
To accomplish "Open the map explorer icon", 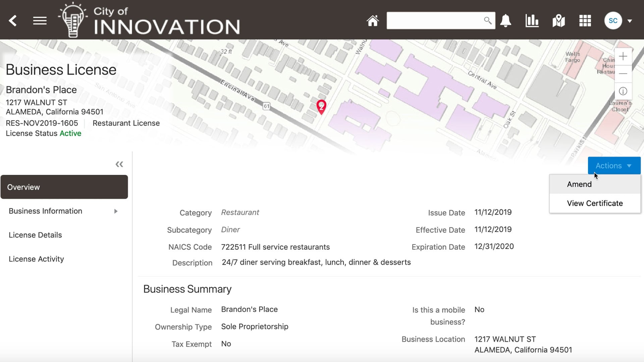I will 558,20.
